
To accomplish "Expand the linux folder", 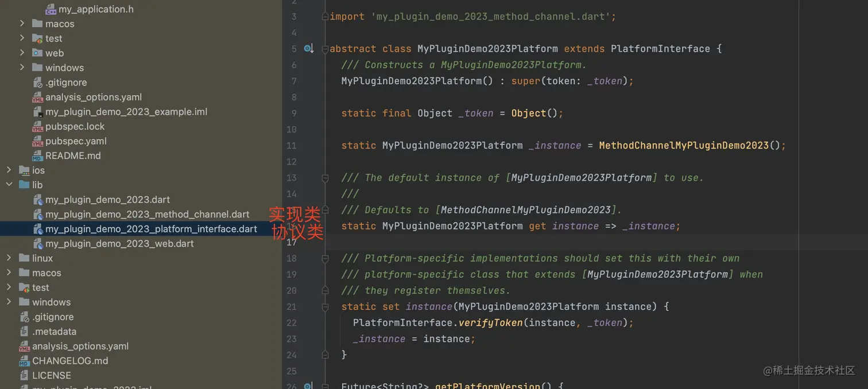I will point(9,258).
